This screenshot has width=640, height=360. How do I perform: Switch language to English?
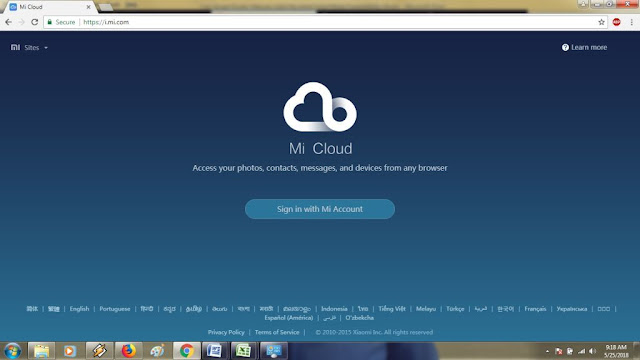79,309
